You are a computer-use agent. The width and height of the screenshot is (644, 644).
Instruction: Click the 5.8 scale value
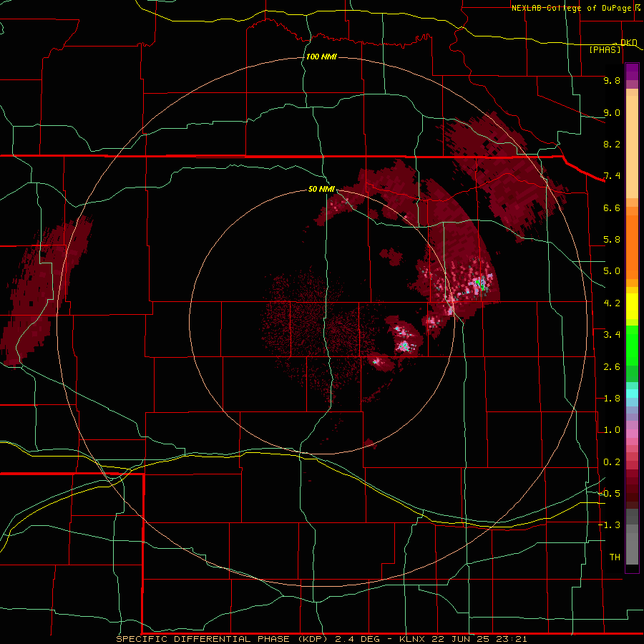click(x=612, y=240)
